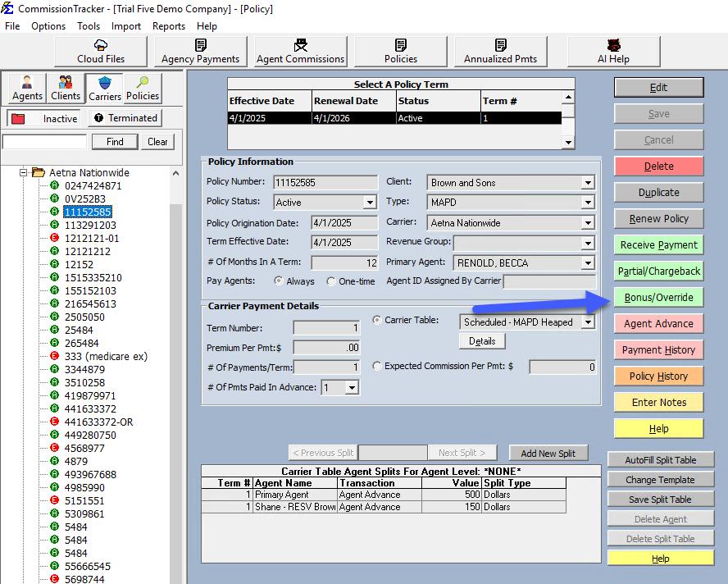Open the Policy Status dropdown

(370, 203)
